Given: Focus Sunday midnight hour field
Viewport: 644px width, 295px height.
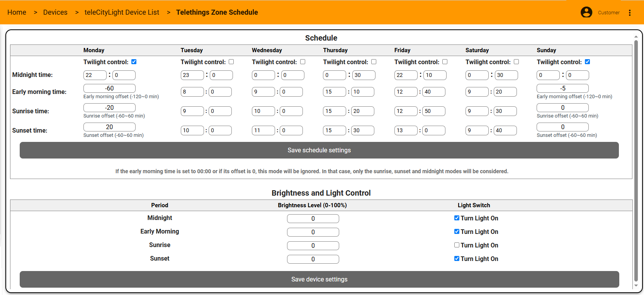Looking at the screenshot, I should click(548, 75).
